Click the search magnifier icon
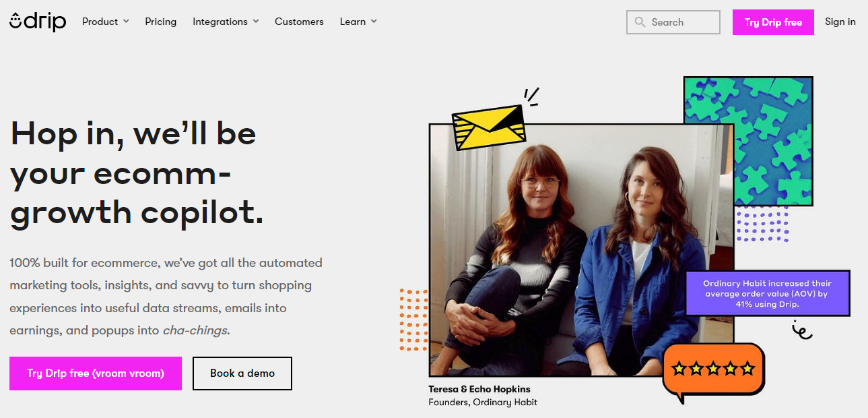The height and width of the screenshot is (418, 868). pos(639,22)
